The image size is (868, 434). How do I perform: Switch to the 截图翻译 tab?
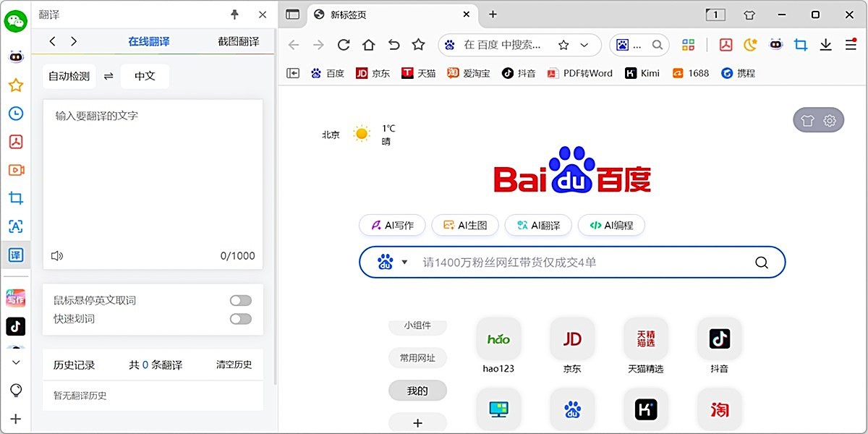239,41
